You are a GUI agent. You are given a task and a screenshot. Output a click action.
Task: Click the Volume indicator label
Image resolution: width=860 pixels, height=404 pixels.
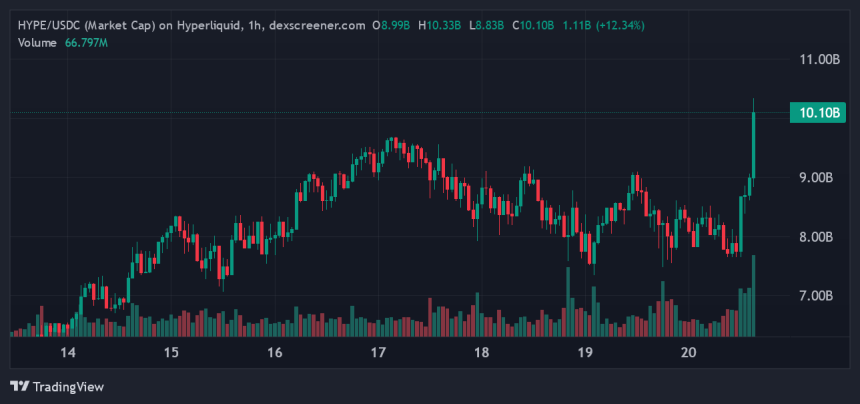click(x=35, y=41)
